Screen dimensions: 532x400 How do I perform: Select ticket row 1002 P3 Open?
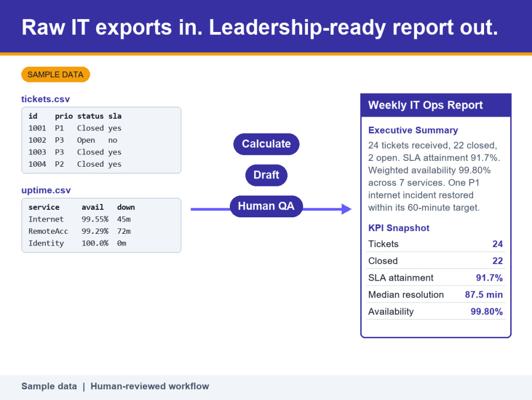click(72, 140)
